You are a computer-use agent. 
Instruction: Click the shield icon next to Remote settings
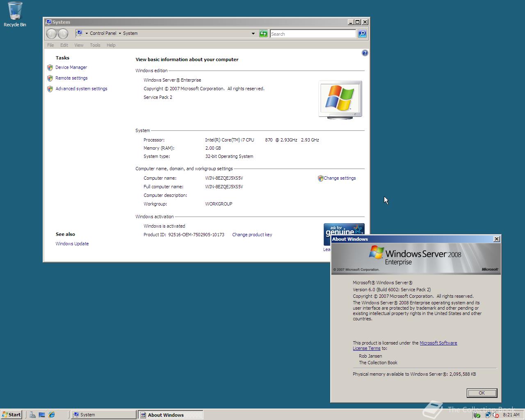click(50, 78)
